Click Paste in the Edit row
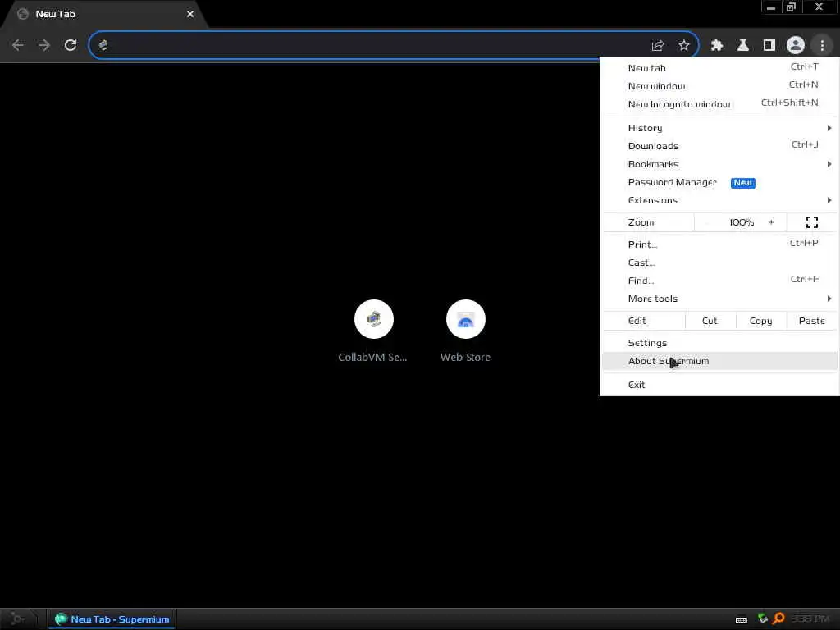 (x=811, y=321)
